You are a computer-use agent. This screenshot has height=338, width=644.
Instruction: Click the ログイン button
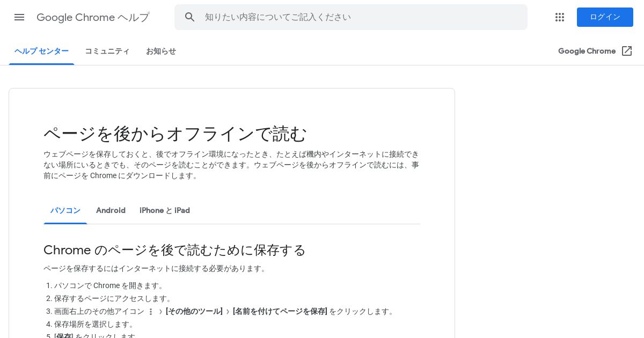point(605,17)
